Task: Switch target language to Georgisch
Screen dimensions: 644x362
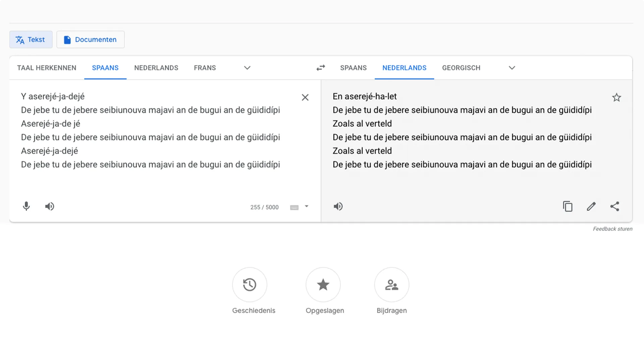Action: click(x=461, y=68)
